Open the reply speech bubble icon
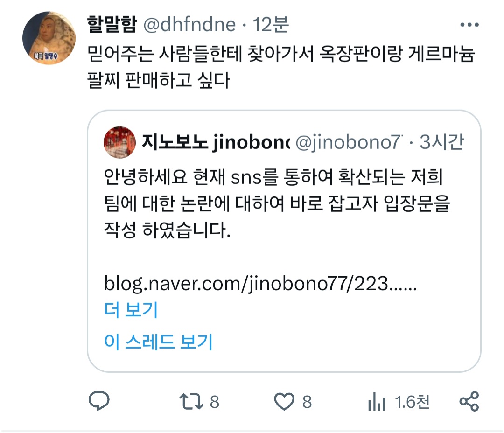The width and height of the screenshot is (504, 433). point(99,401)
